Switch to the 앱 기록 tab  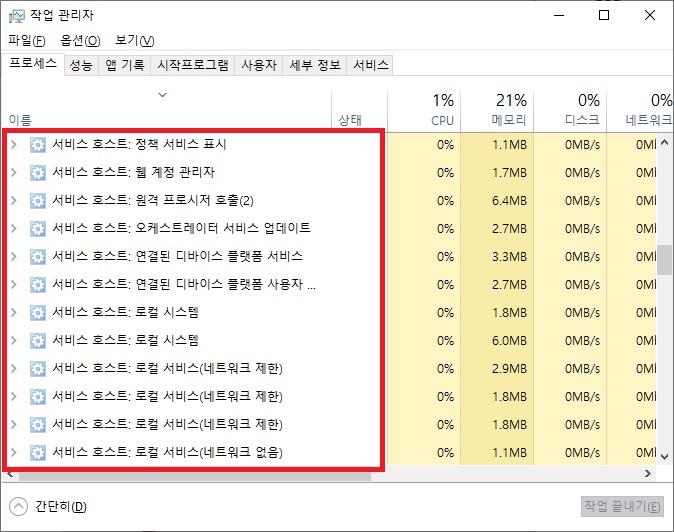pyautogui.click(x=125, y=65)
